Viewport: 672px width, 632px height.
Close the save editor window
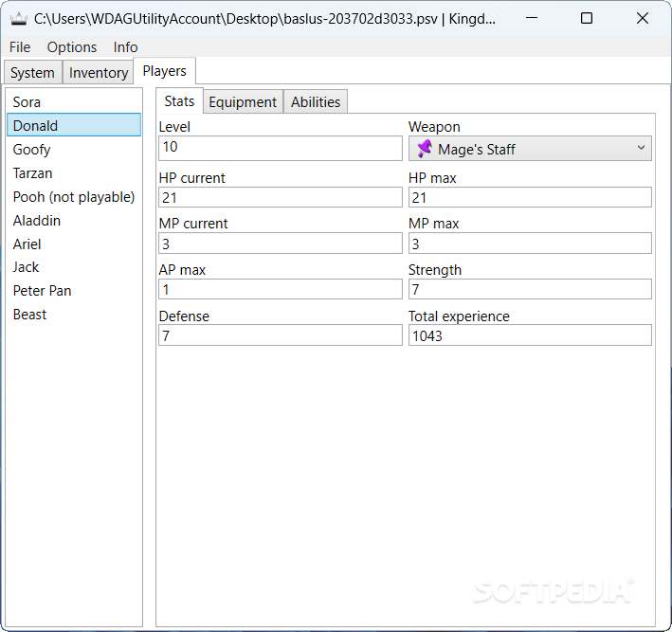642,18
